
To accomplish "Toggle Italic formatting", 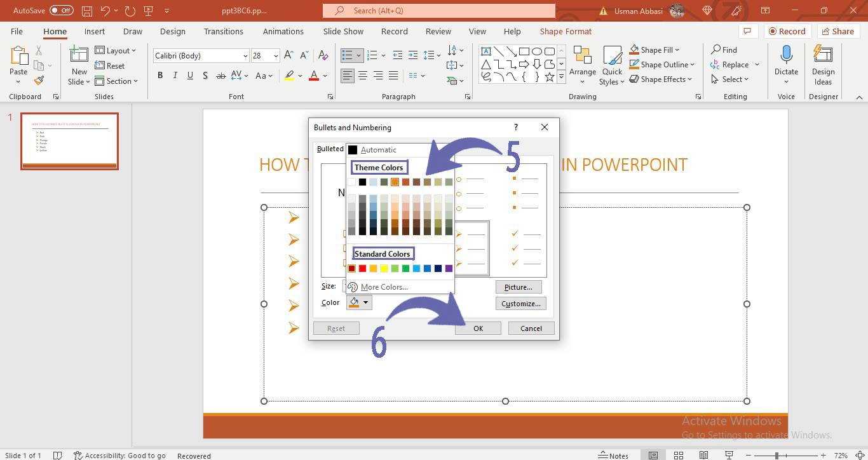I will click(175, 76).
